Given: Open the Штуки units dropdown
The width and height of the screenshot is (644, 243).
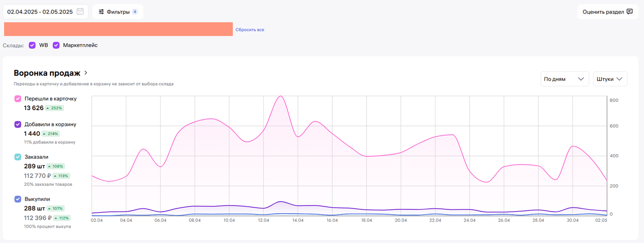Looking at the screenshot, I should (610, 79).
